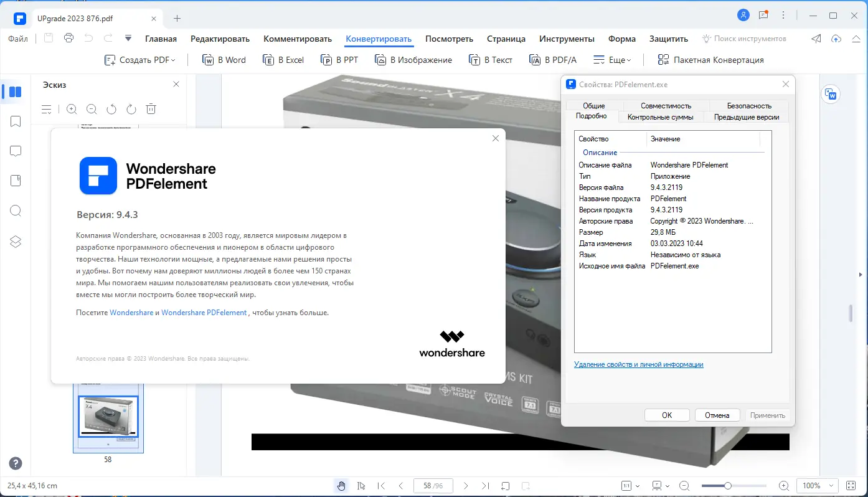The image size is (868, 497).
Task: Delete page using the trash icon
Action: point(151,109)
